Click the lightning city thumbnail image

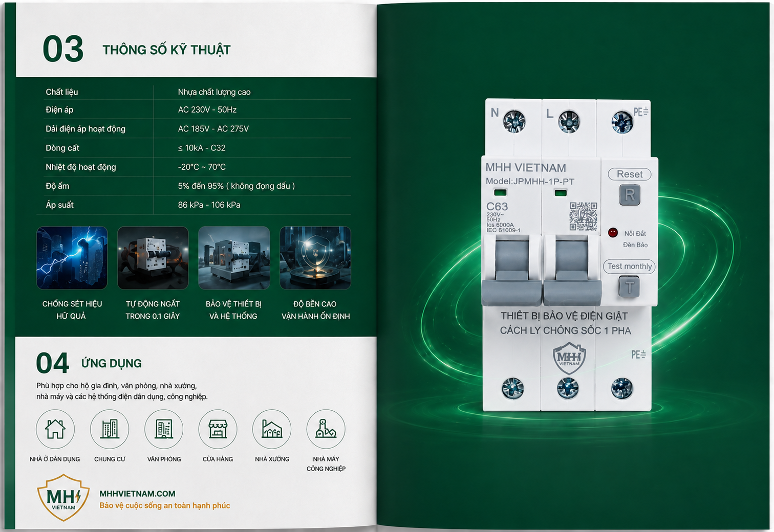tap(72, 258)
